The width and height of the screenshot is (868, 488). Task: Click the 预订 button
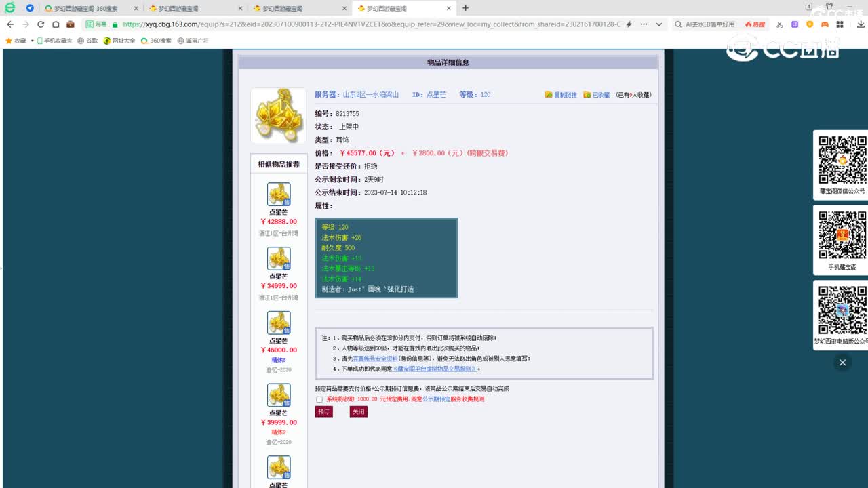click(324, 411)
